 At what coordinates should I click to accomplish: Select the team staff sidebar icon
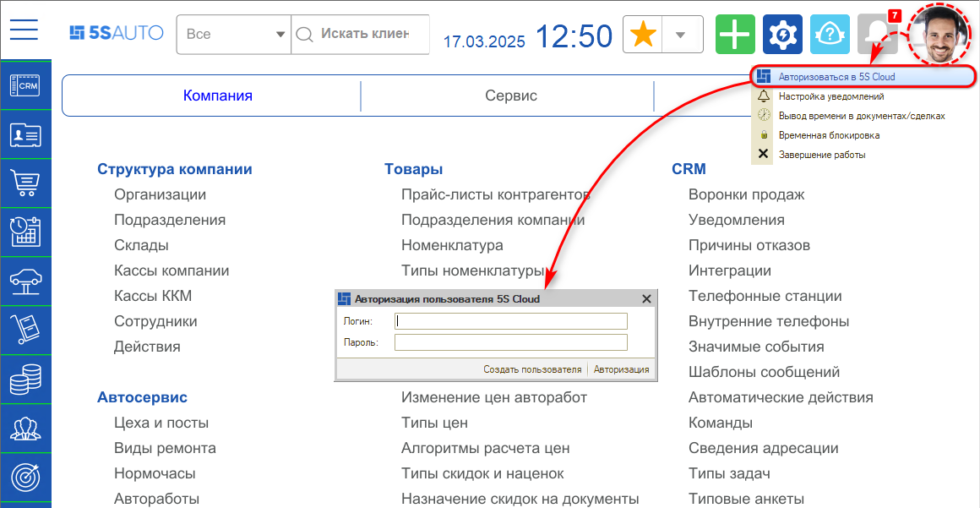click(x=25, y=429)
